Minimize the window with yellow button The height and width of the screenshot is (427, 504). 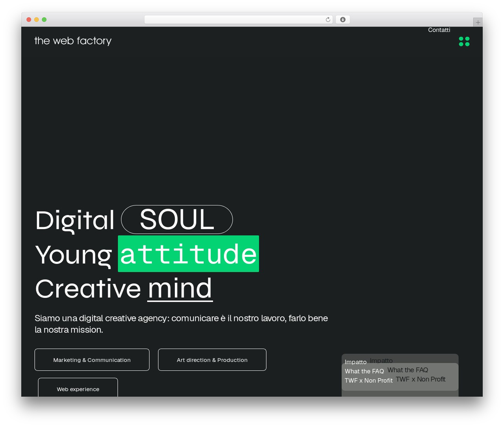click(x=37, y=20)
